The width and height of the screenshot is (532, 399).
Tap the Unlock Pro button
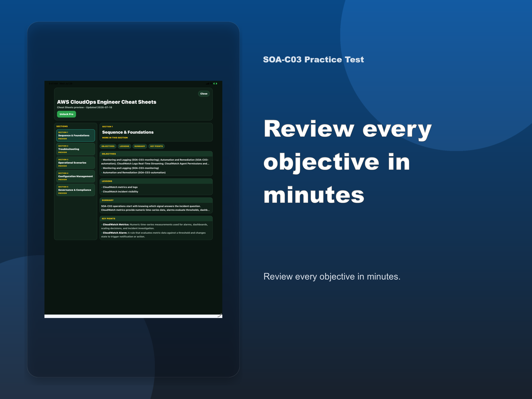tap(66, 114)
